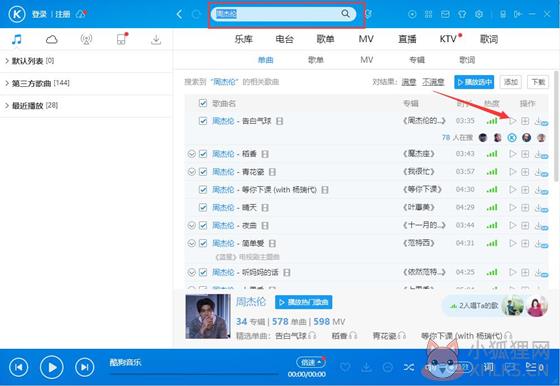This screenshot has width=560, height=386.
Task: Rate results as 满意
Action: point(409,82)
